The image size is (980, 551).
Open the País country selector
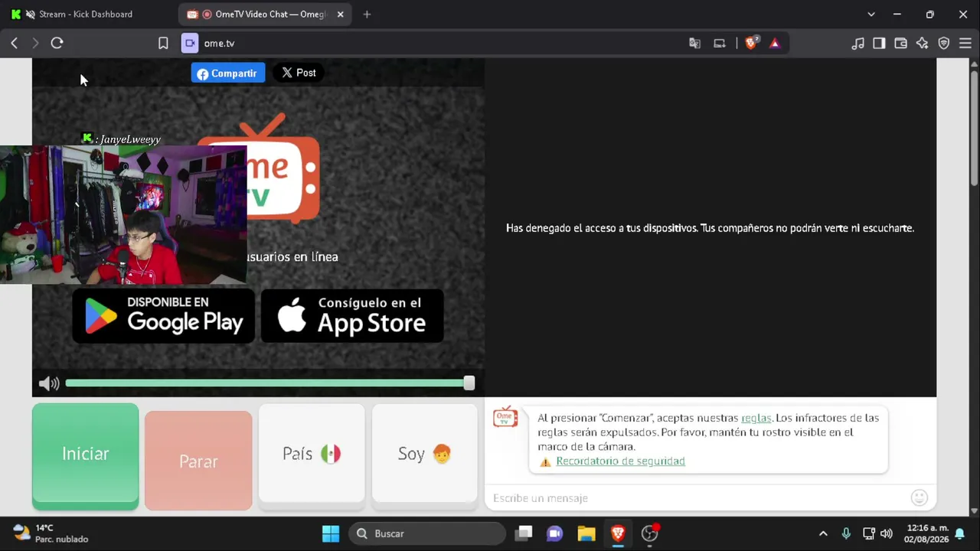click(x=312, y=454)
